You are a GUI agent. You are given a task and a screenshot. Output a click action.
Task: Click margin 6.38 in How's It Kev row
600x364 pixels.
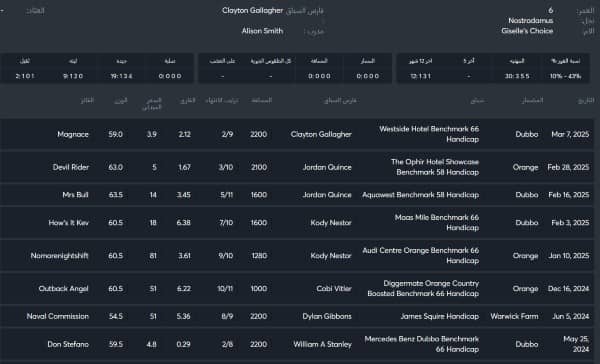click(x=183, y=223)
